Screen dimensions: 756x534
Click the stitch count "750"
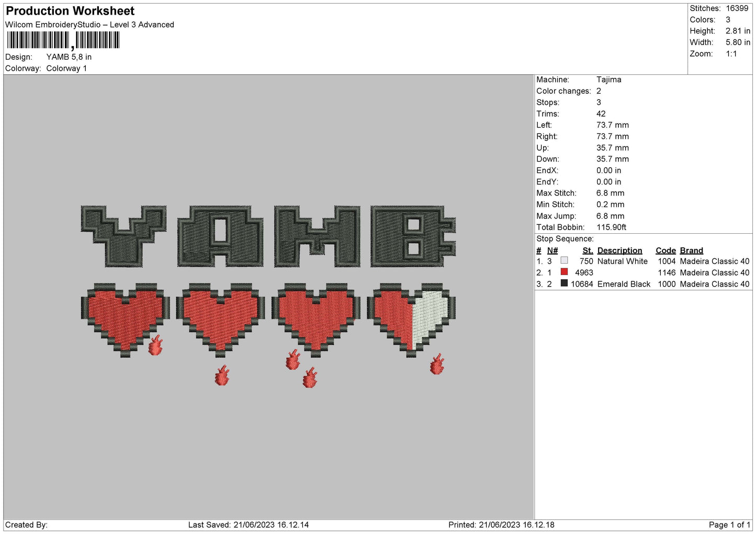point(586,262)
